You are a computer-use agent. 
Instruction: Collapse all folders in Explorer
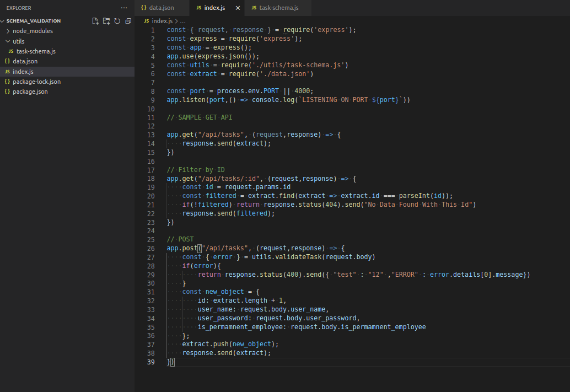(x=128, y=20)
